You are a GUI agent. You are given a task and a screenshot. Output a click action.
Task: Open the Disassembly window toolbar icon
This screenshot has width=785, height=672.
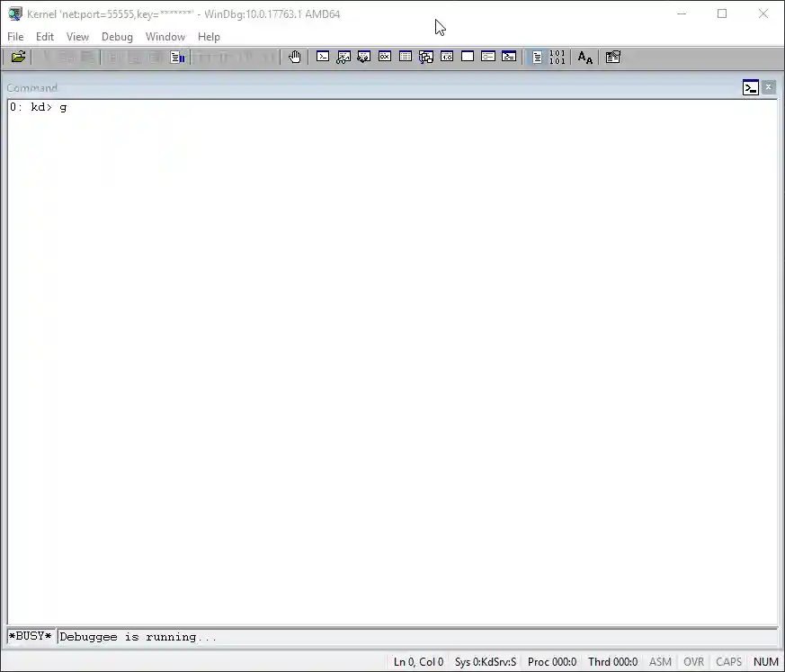[x=446, y=56]
